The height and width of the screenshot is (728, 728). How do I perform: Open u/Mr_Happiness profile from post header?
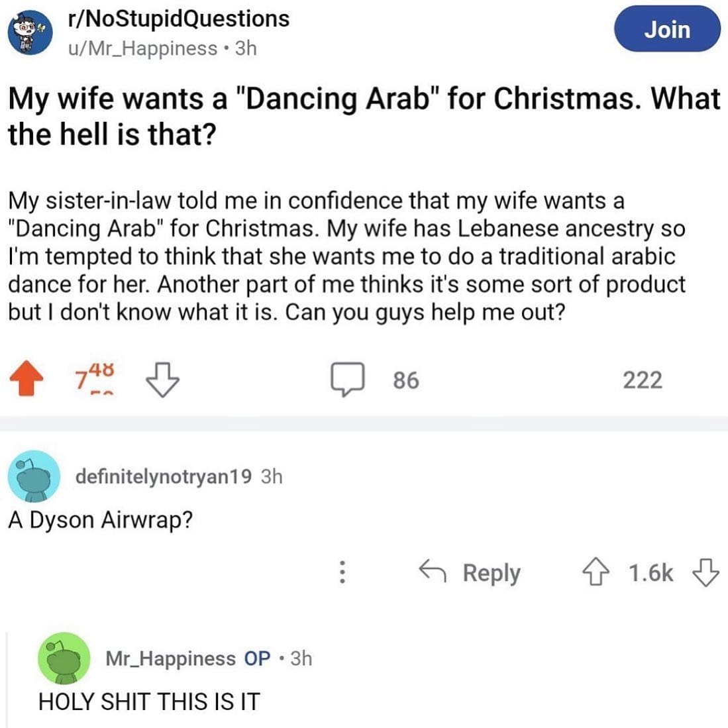(x=142, y=48)
